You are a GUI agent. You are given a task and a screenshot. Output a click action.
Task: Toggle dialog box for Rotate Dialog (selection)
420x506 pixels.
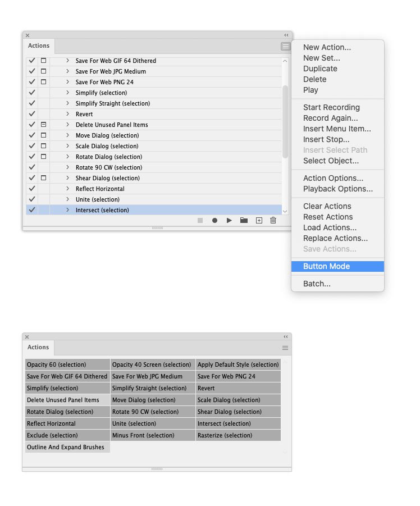[44, 157]
